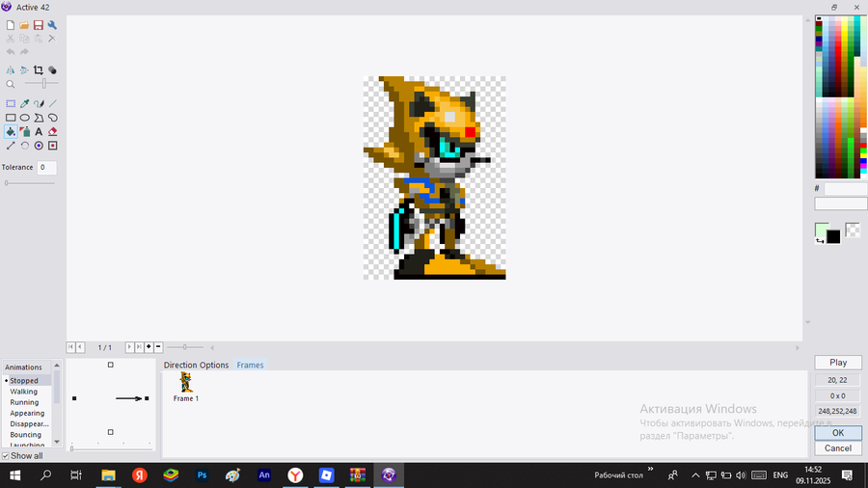Select the Spray can tool
Screen dimensions: 868x488
point(24,132)
